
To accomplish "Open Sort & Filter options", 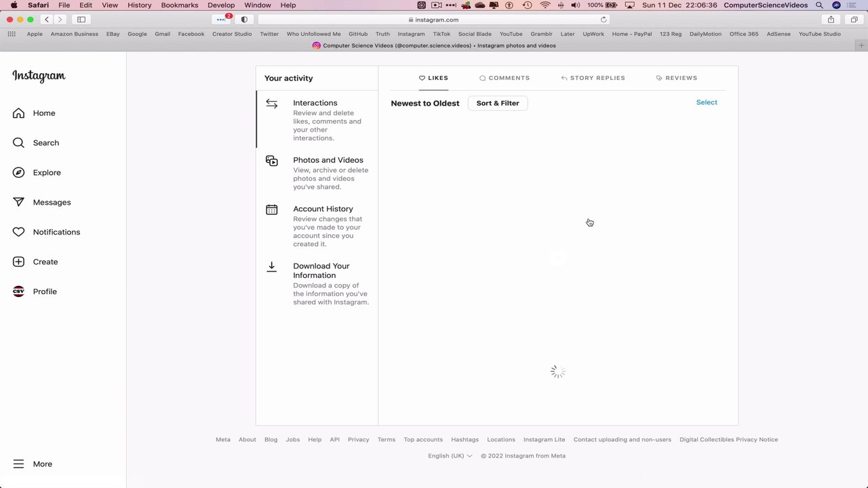I will pyautogui.click(x=498, y=103).
